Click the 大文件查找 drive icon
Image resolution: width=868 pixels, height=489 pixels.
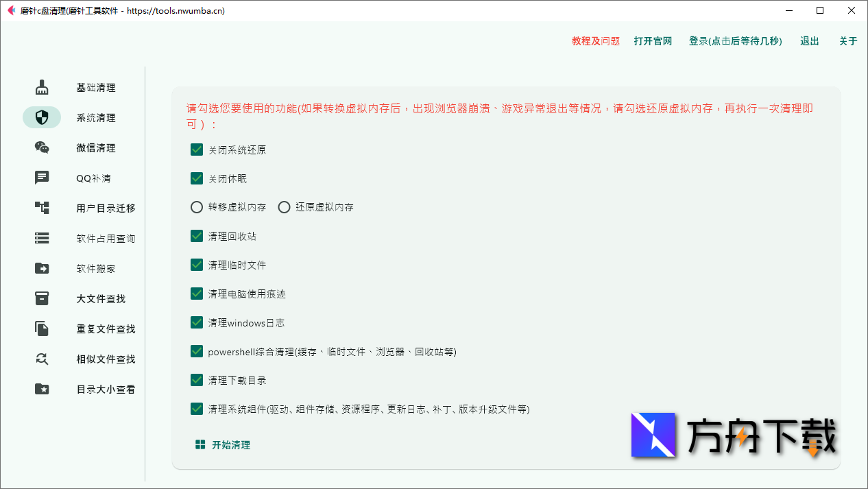[42, 298]
